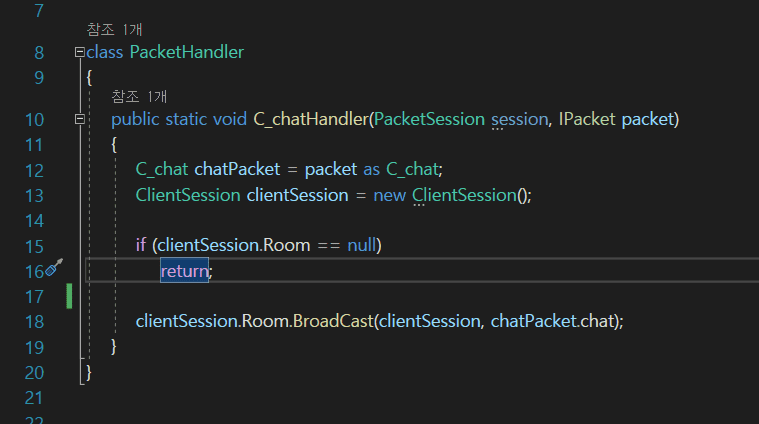Image resolution: width=759 pixels, height=424 pixels.
Task: Collapse the C_chatHandler method region
Action: pyautogui.click(x=80, y=119)
